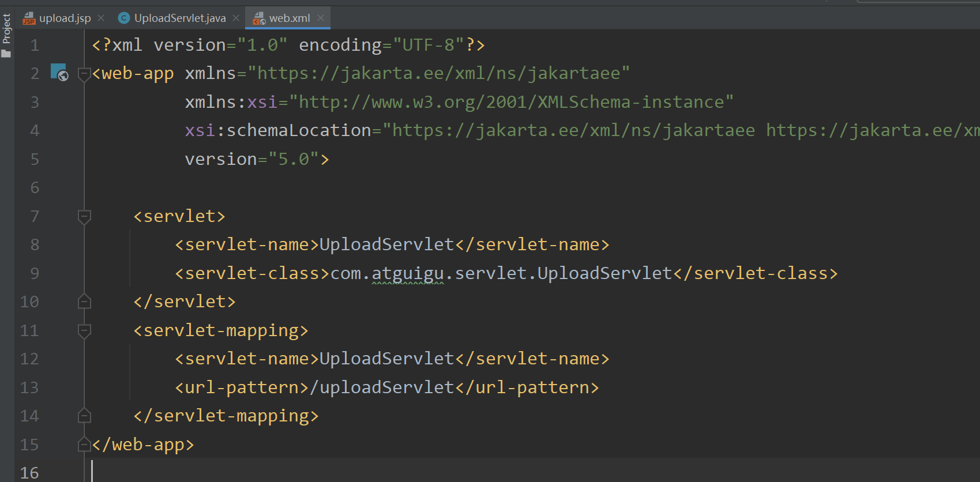Click the closing </servlet-mapping> tag
Image resolution: width=980 pixels, height=482 pixels.
[x=226, y=416]
